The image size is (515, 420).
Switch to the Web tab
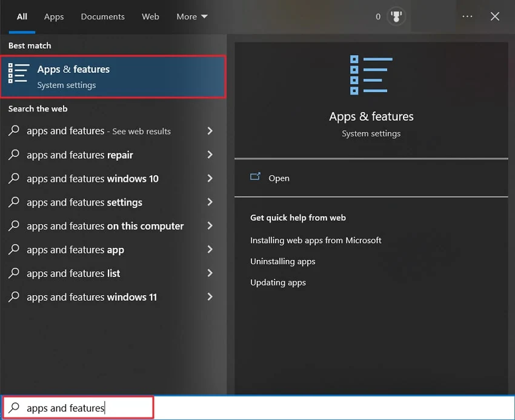tap(150, 16)
